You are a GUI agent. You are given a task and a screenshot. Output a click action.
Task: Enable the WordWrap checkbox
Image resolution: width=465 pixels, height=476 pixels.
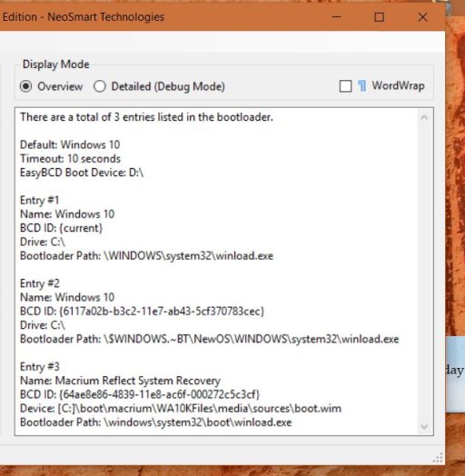click(x=345, y=86)
